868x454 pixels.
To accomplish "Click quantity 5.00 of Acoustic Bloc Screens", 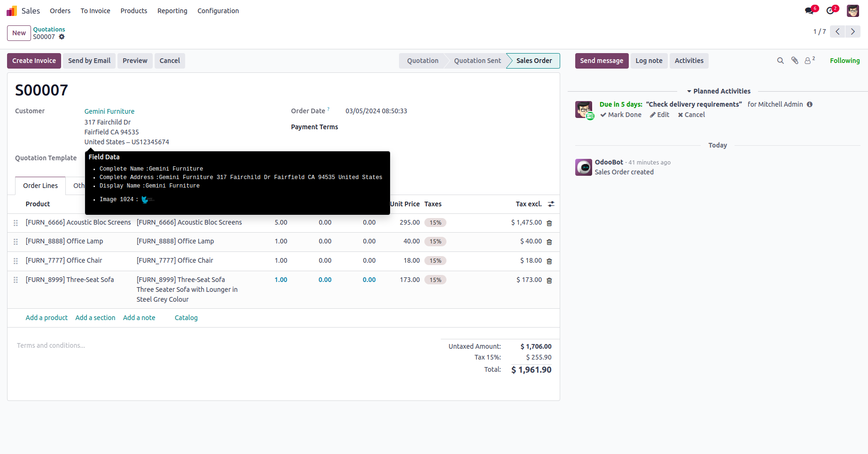I will (281, 222).
